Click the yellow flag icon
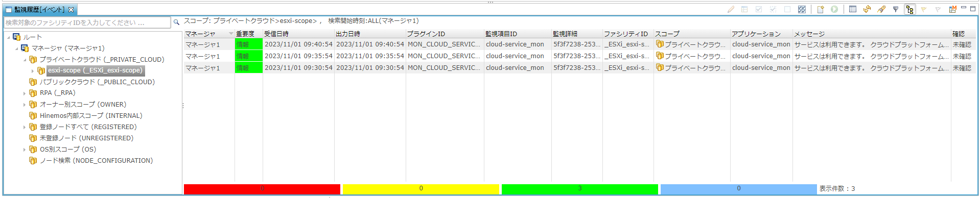980x198 pixels. coord(924,9)
